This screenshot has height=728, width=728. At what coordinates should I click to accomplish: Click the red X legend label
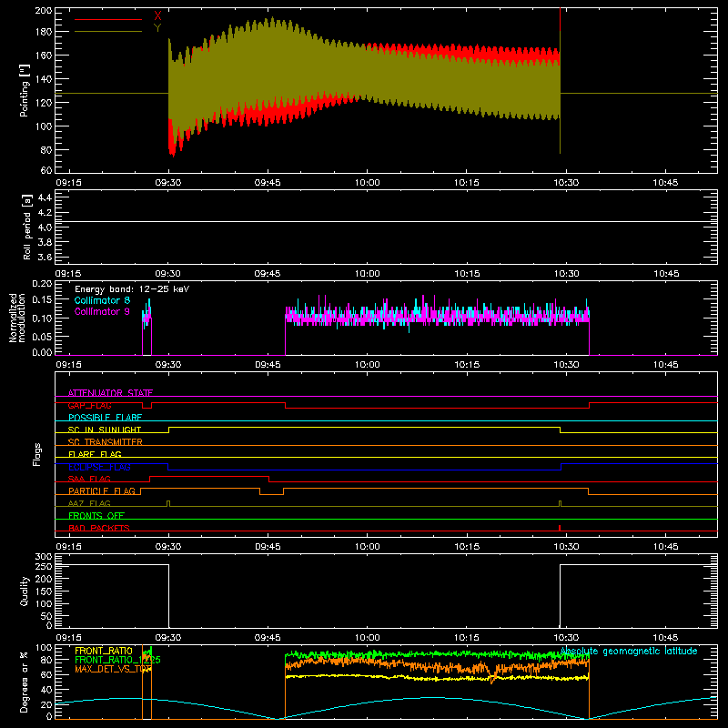(x=157, y=16)
